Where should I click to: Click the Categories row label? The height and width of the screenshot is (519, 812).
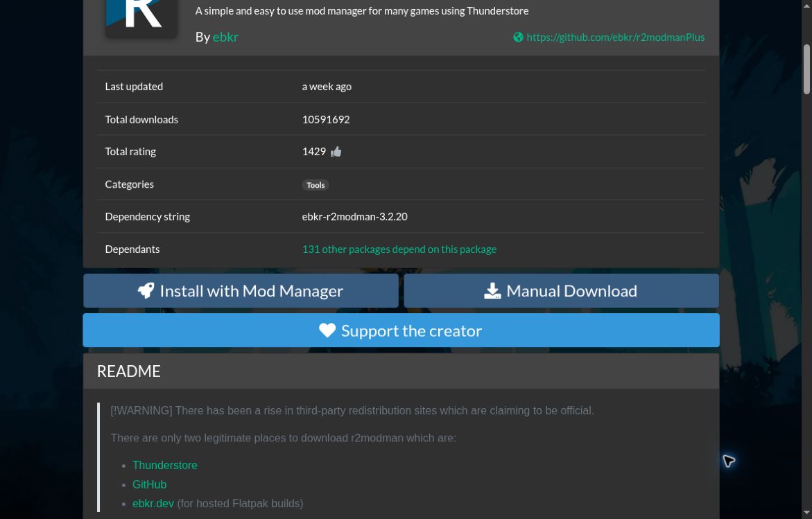[x=130, y=185]
